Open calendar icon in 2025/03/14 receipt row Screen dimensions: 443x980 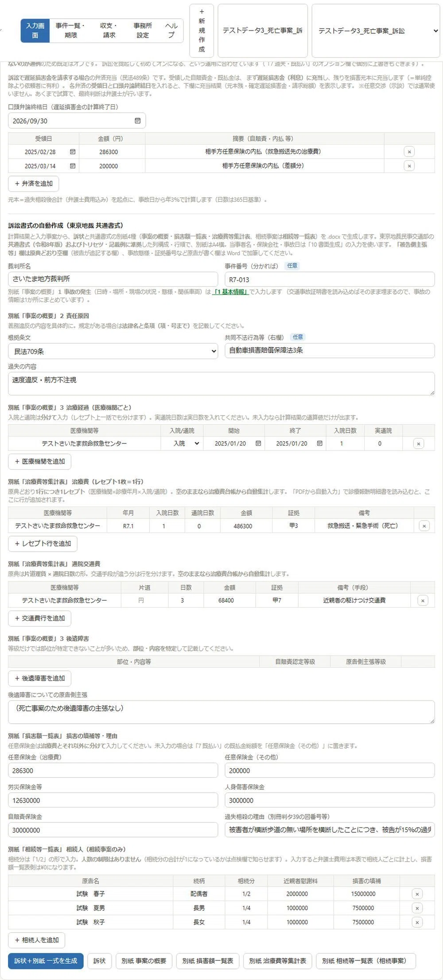73,166
